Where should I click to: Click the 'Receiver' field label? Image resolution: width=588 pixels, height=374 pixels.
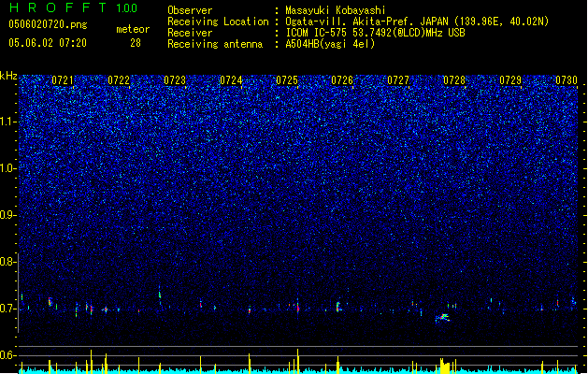click(190, 33)
